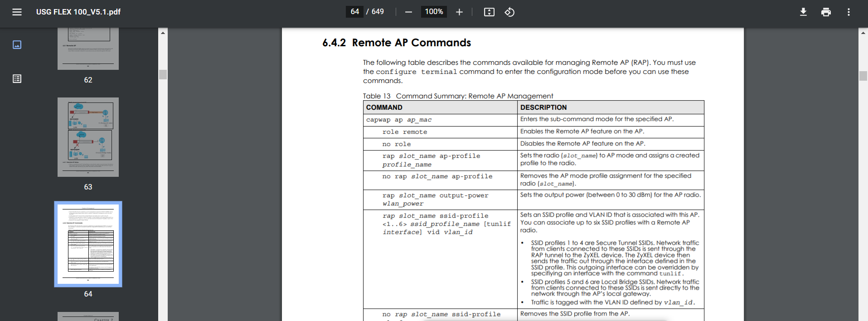Image resolution: width=868 pixels, height=321 pixels.
Task: Click the fit to page icon
Action: (489, 12)
